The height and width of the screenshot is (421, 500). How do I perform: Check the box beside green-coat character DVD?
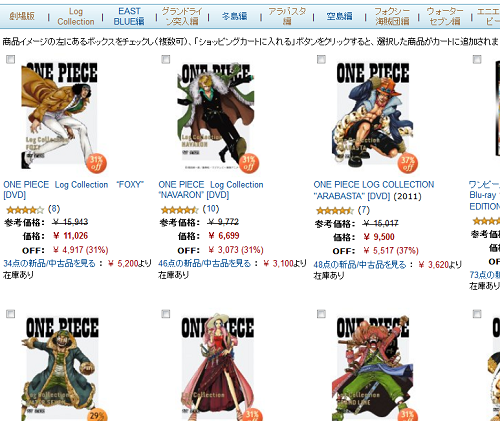point(11,314)
